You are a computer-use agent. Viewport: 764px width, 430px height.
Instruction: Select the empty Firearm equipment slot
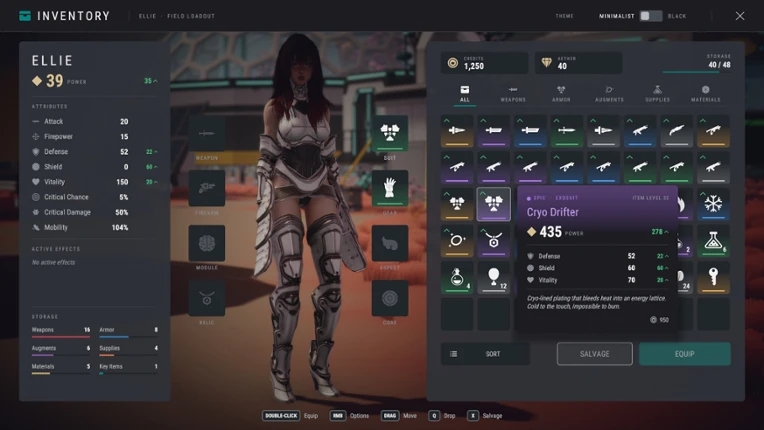[207, 188]
